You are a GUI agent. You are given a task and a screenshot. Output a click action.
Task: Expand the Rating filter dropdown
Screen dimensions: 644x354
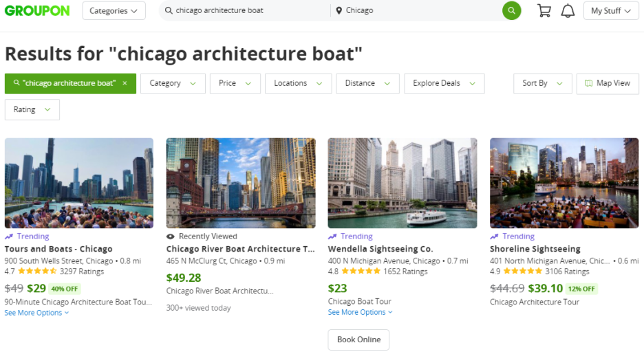coord(32,109)
